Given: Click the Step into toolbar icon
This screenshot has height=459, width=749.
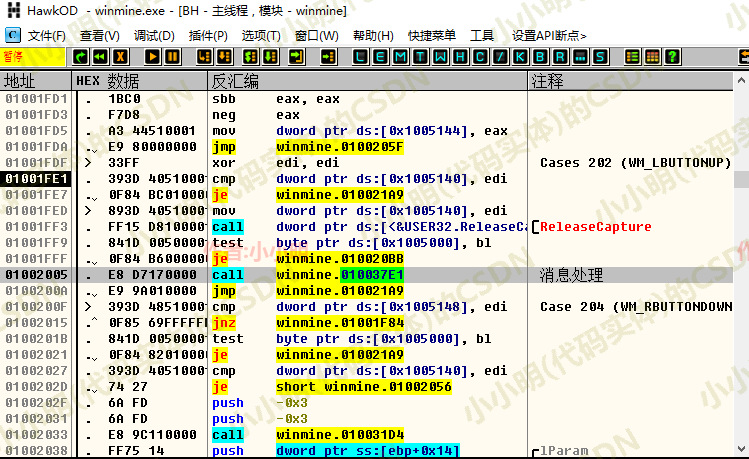Looking at the screenshot, I should click(204, 57).
